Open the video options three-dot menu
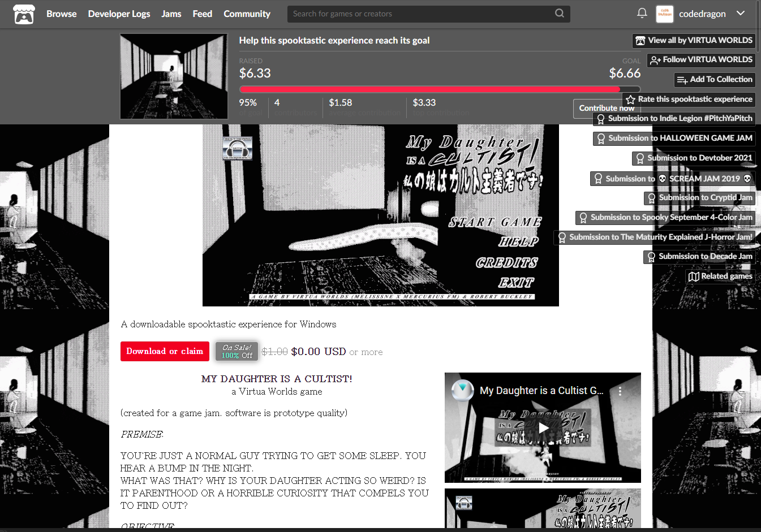 pyautogui.click(x=620, y=391)
